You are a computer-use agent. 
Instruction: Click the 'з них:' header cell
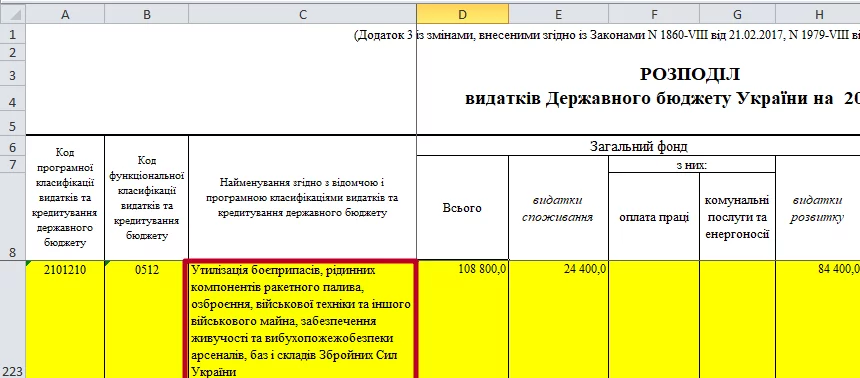[x=692, y=164]
